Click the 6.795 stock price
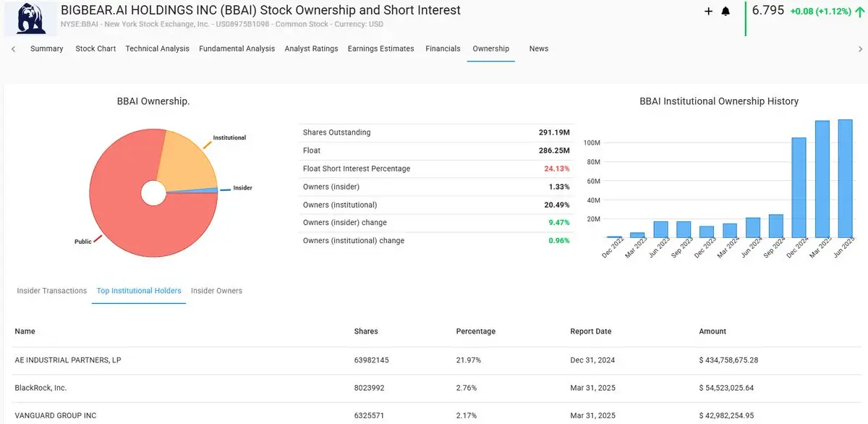This screenshot has height=424, width=868. tap(768, 11)
